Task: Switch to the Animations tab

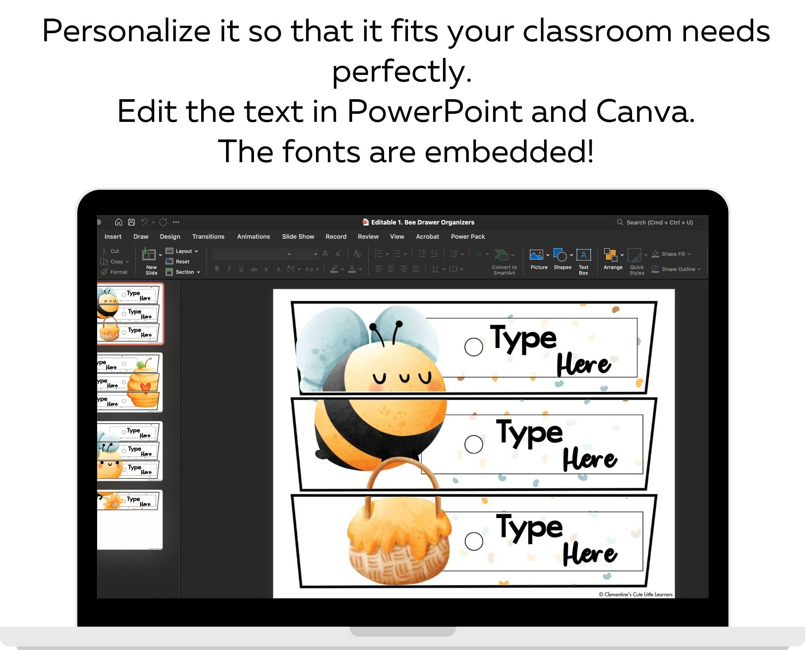Action: point(253,236)
